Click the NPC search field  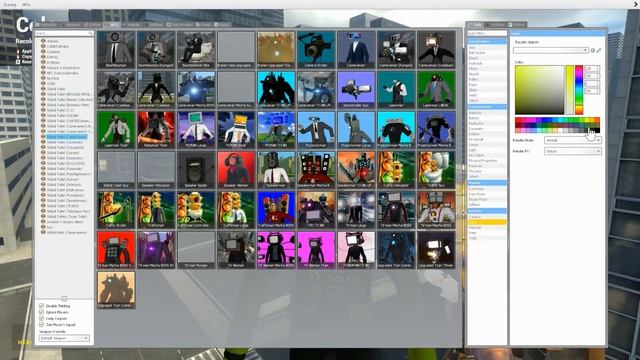64,33
